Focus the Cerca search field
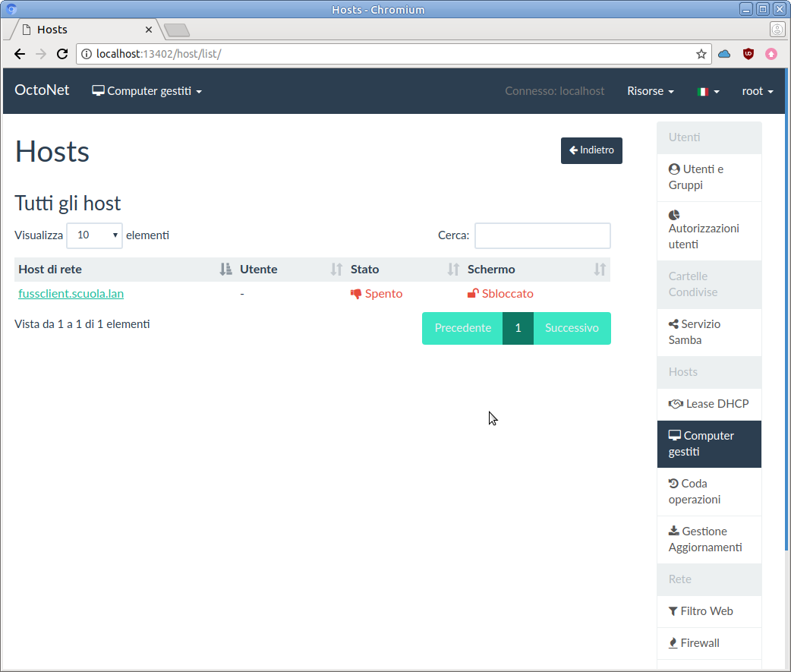The image size is (791, 672). [542, 235]
